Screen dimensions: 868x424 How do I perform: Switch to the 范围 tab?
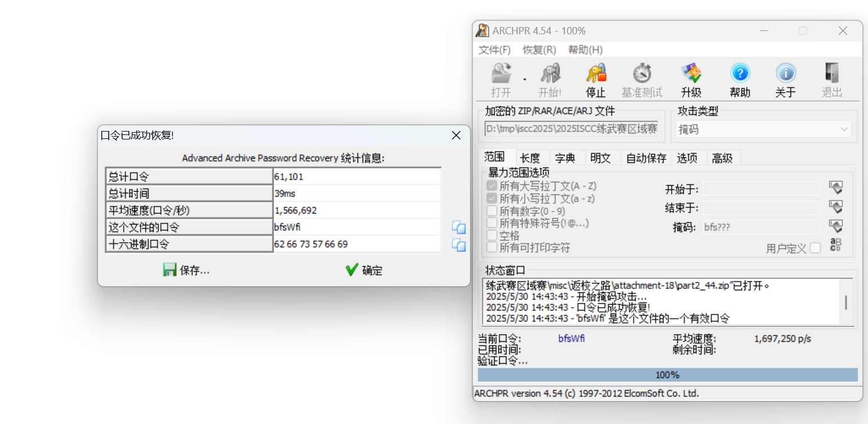tap(495, 157)
